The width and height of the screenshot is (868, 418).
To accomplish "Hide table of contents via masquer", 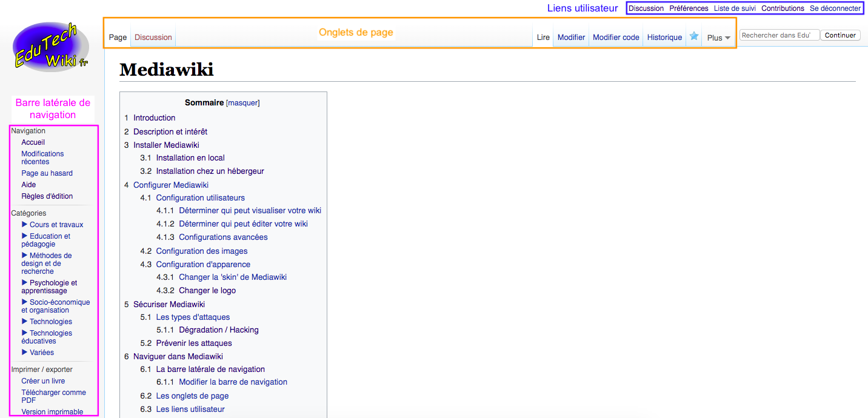I will coord(242,103).
